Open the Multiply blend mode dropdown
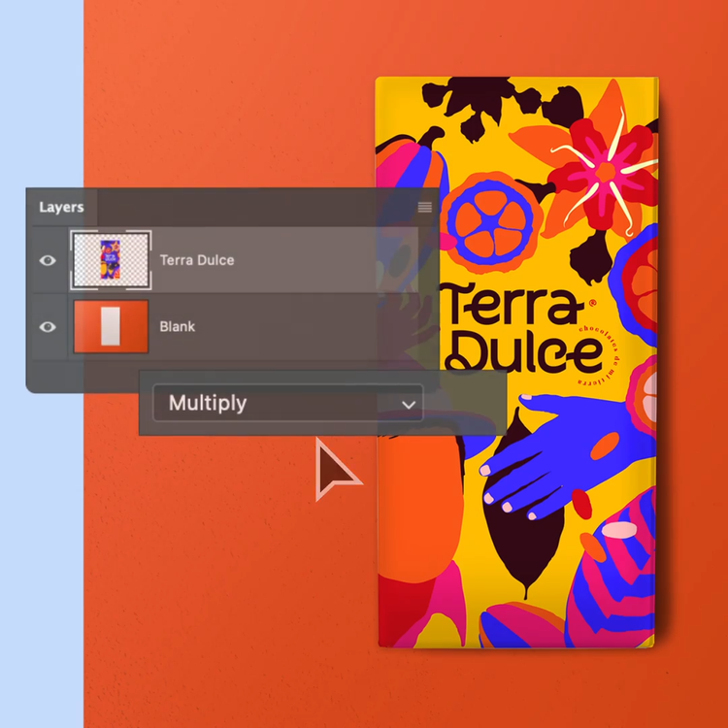The image size is (728, 728). [x=288, y=403]
